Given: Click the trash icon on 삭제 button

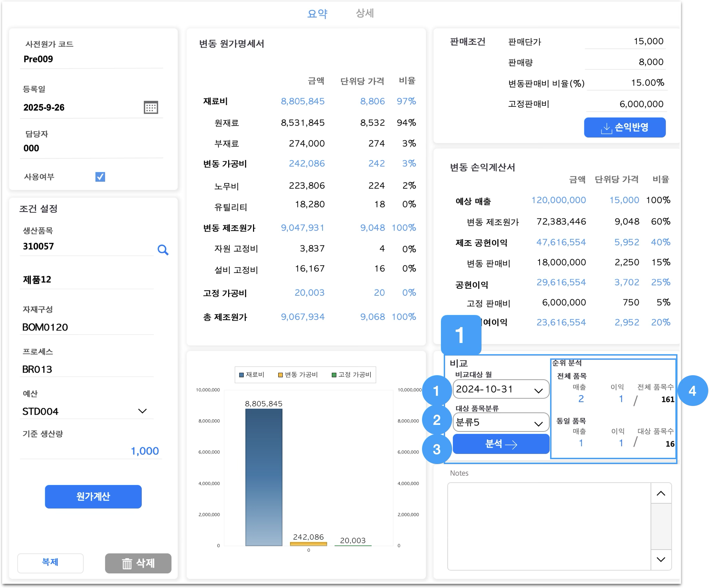Looking at the screenshot, I should point(127,563).
